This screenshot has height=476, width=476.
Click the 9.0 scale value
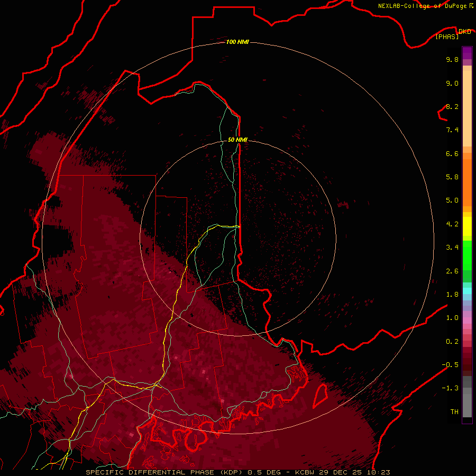click(452, 83)
